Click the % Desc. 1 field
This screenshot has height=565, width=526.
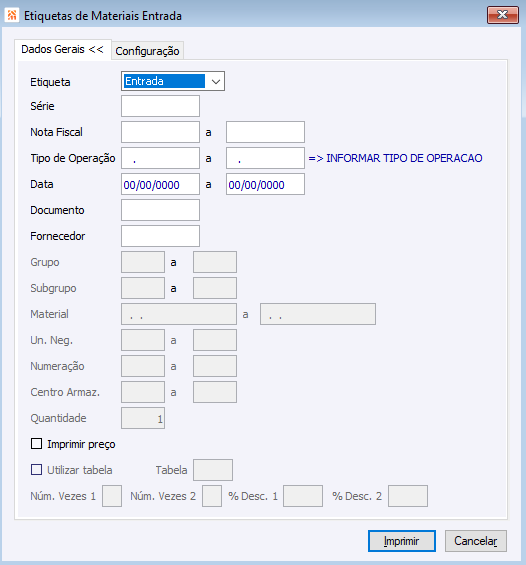303,496
